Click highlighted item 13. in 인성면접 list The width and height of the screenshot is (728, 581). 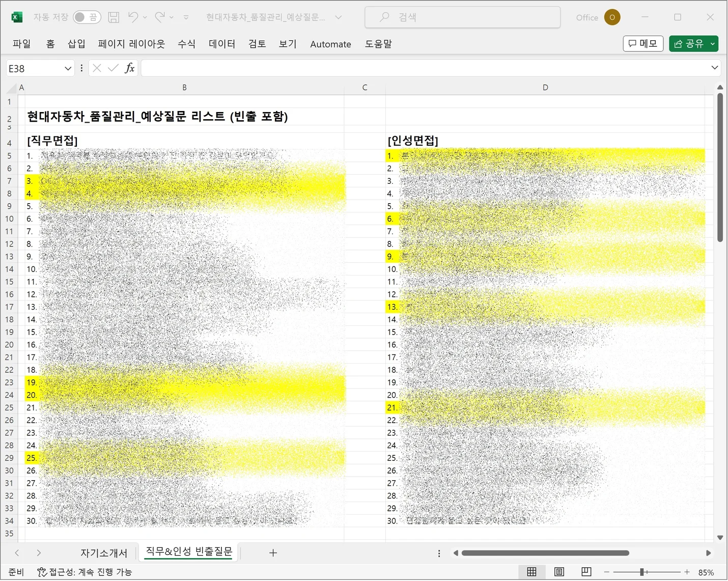pos(545,307)
